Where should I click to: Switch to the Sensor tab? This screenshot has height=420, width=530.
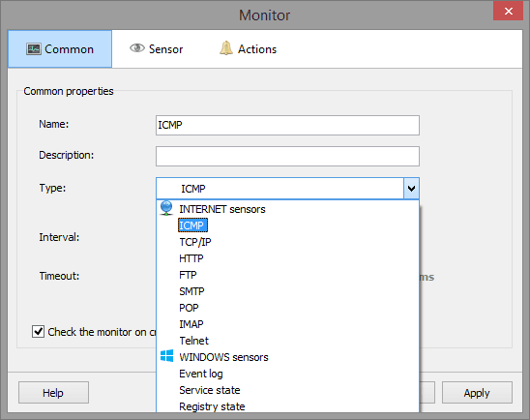(x=157, y=49)
